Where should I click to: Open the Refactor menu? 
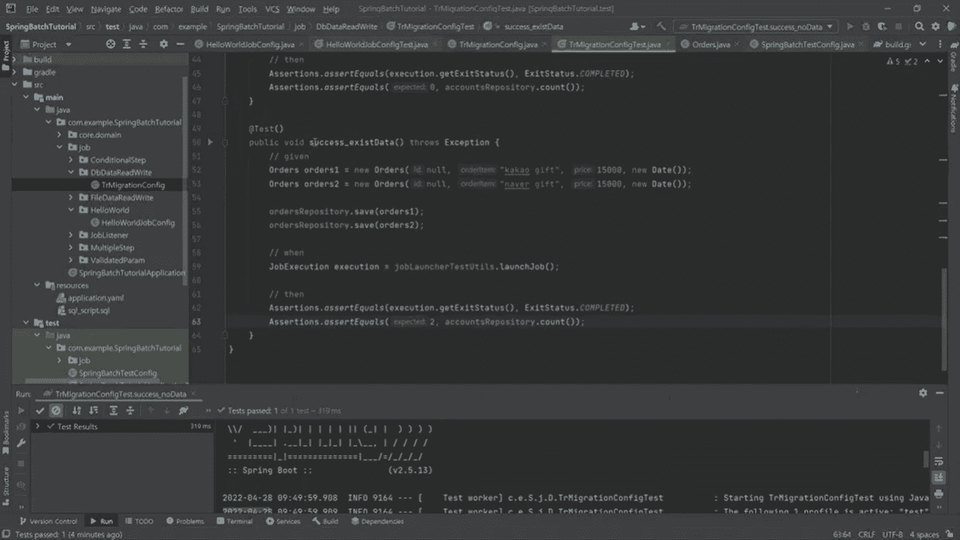168,9
